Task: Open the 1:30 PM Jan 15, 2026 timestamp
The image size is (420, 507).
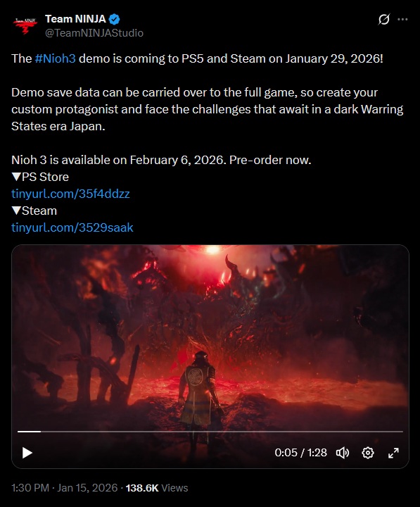Action: 64,487
